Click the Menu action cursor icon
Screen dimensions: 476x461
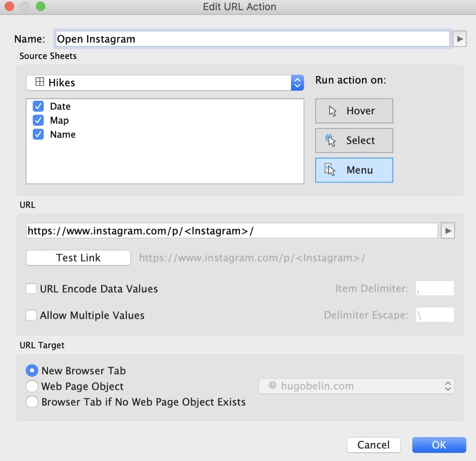coord(330,170)
